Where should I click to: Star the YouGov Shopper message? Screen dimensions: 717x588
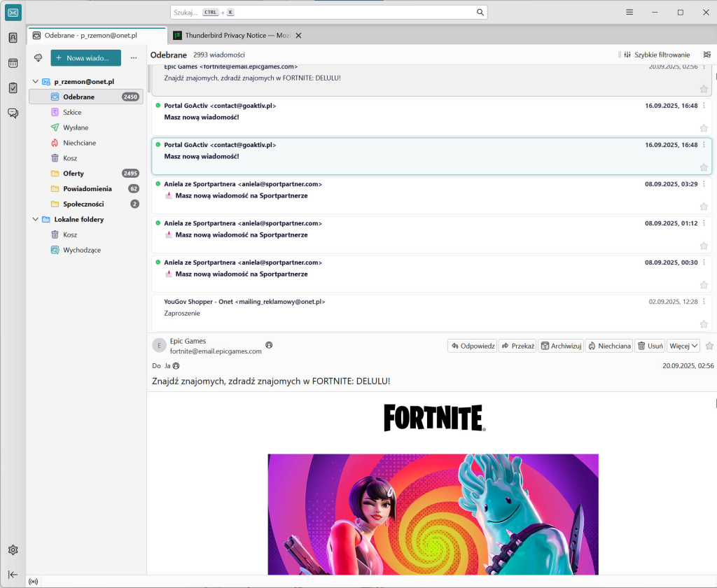pos(704,324)
